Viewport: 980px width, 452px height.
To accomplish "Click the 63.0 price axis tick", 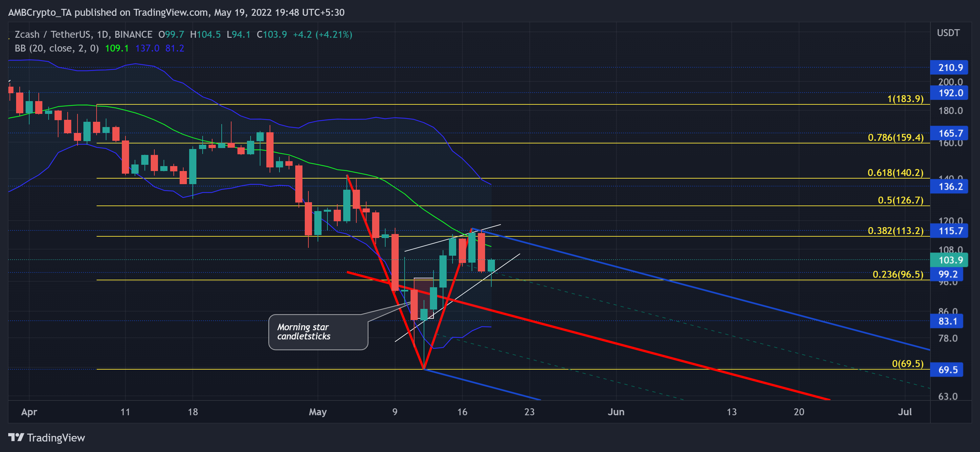I will point(948,396).
